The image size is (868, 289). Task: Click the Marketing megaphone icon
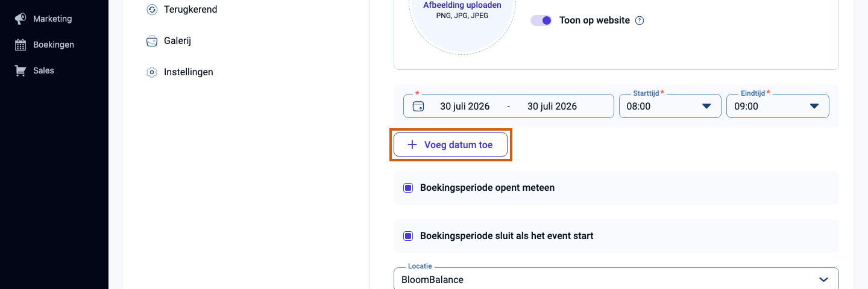click(20, 19)
